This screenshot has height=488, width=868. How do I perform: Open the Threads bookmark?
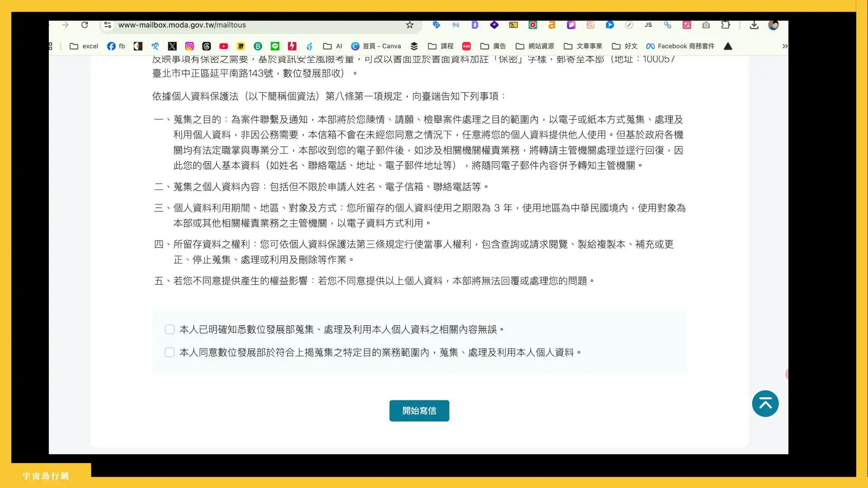207,46
